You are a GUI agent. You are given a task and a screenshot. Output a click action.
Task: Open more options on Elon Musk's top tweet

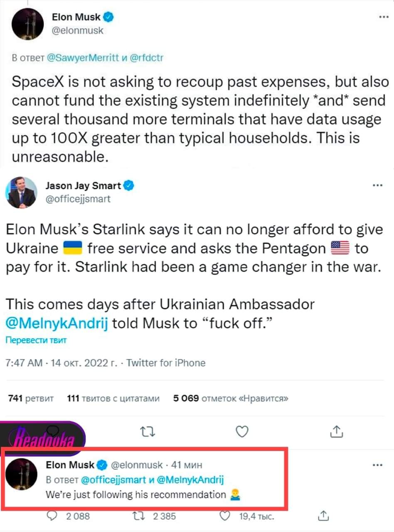[x=384, y=17]
